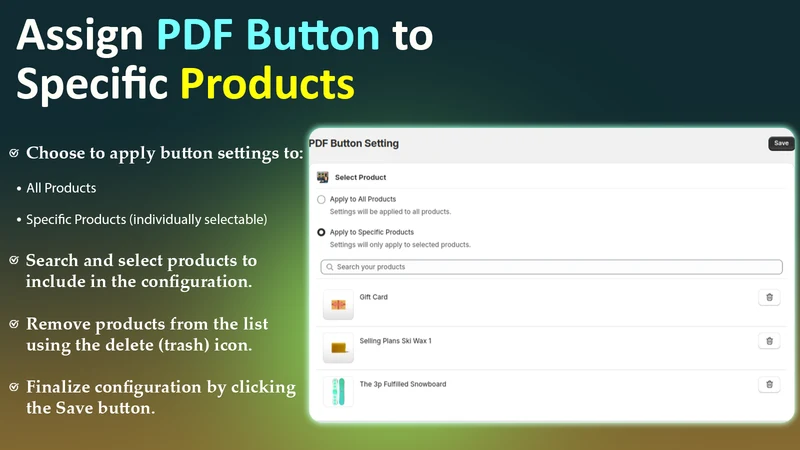Click the PDF Button Setting title
The height and width of the screenshot is (450, 800).
[354, 143]
